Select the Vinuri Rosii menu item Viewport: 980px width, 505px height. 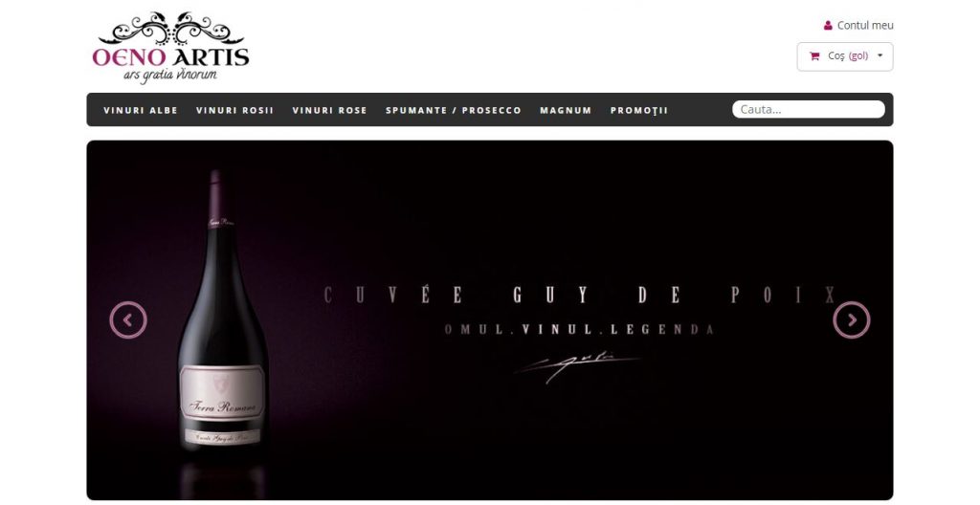tap(235, 110)
